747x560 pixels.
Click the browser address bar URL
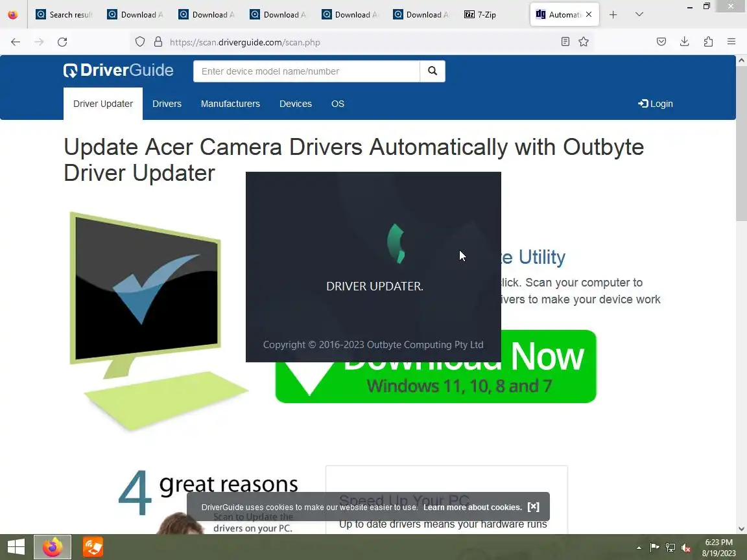point(245,42)
